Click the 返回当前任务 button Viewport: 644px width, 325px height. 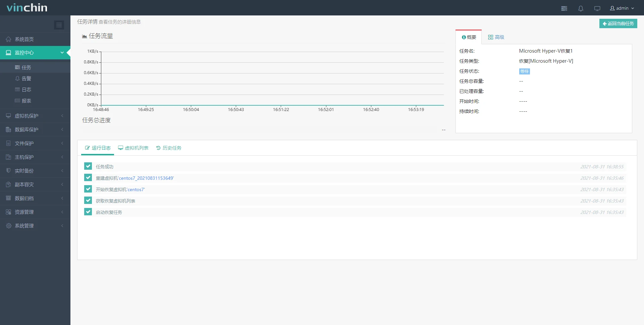point(618,23)
